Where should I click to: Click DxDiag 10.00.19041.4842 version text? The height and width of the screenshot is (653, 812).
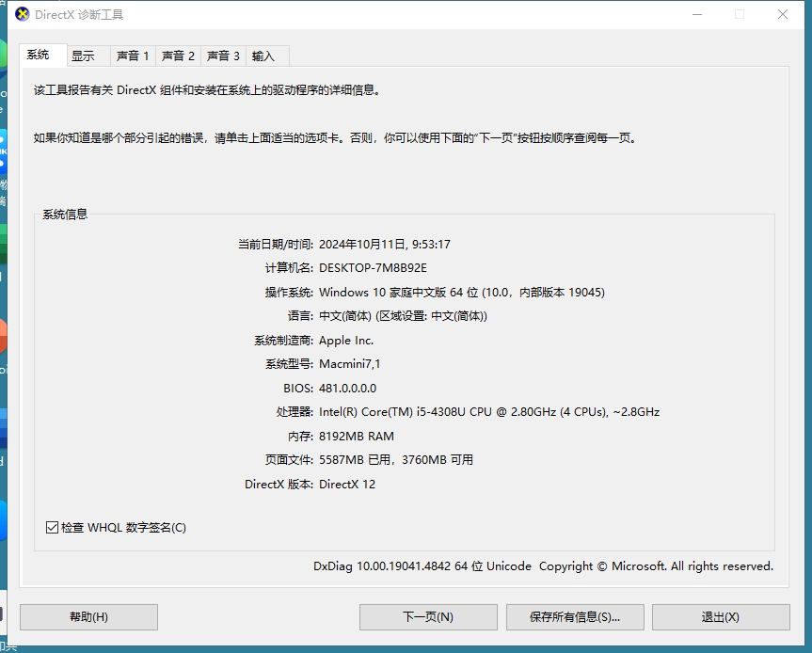coord(422,566)
